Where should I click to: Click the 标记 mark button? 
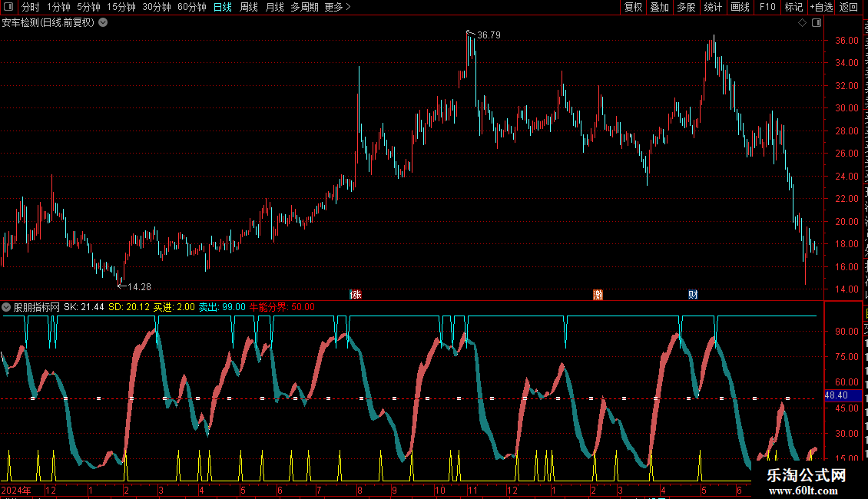(793, 7)
